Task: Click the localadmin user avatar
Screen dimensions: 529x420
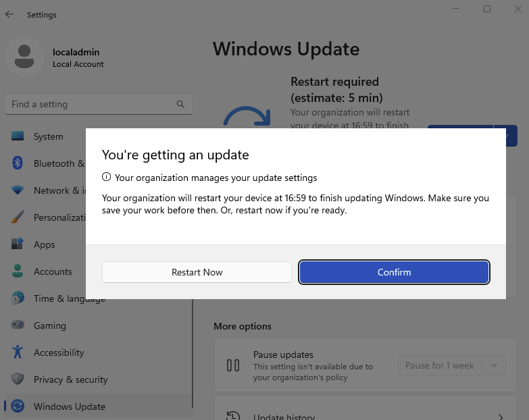Action: (x=24, y=57)
